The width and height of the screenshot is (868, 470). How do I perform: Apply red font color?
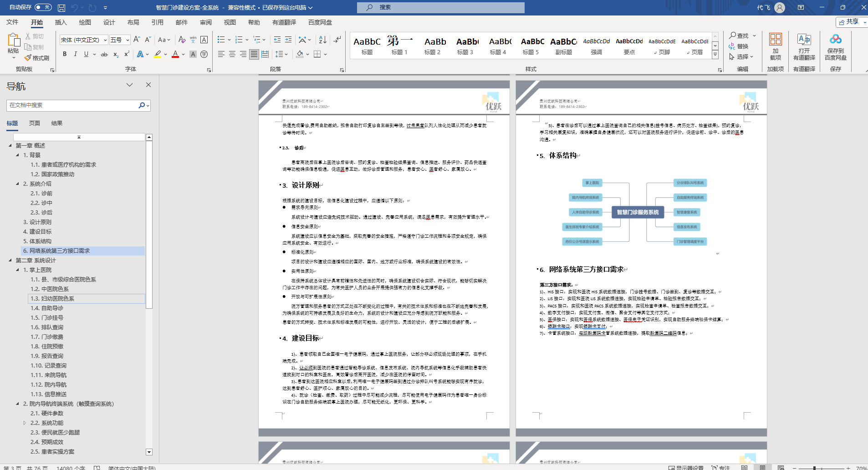(x=175, y=54)
